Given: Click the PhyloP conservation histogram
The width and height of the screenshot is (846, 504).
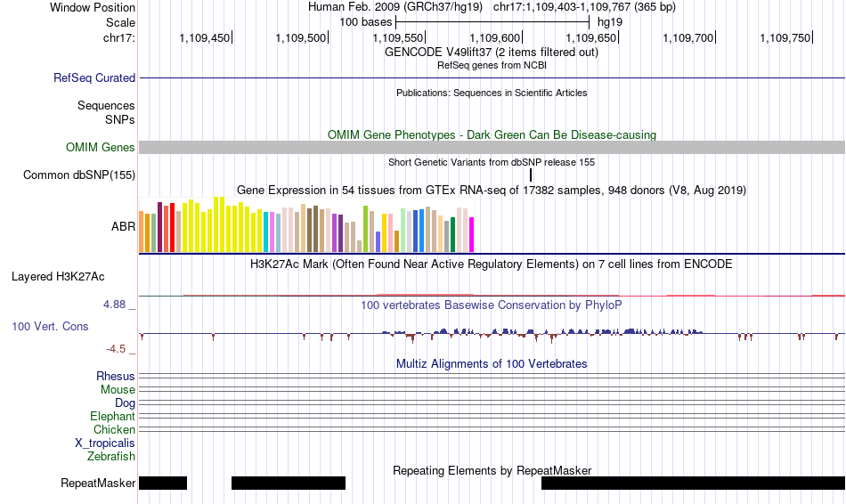Looking at the screenshot, I should coord(492,335).
